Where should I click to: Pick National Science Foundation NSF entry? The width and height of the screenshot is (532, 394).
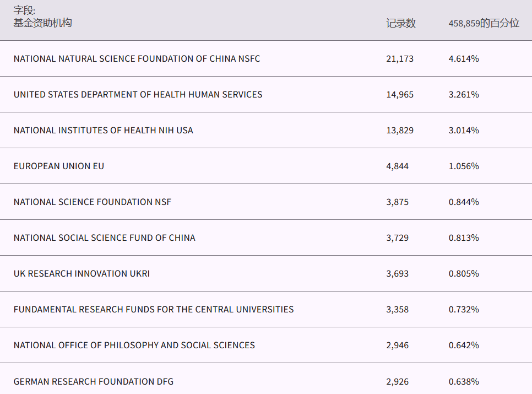92,202
